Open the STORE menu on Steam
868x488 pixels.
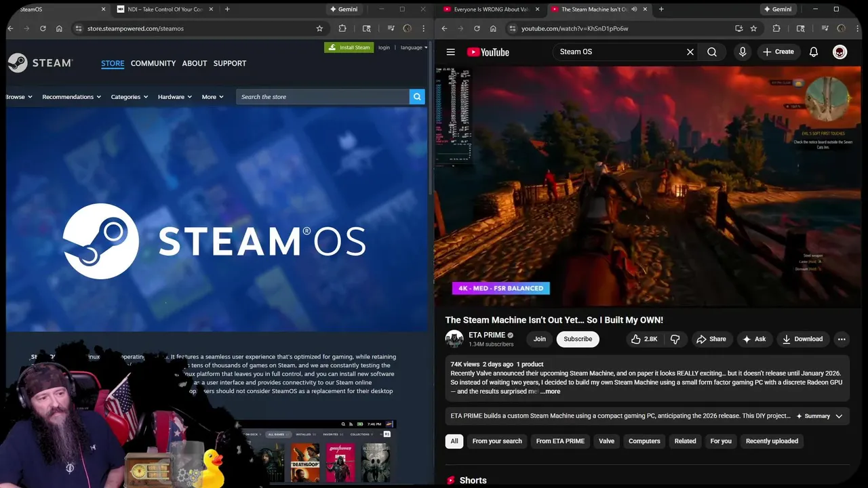click(113, 63)
